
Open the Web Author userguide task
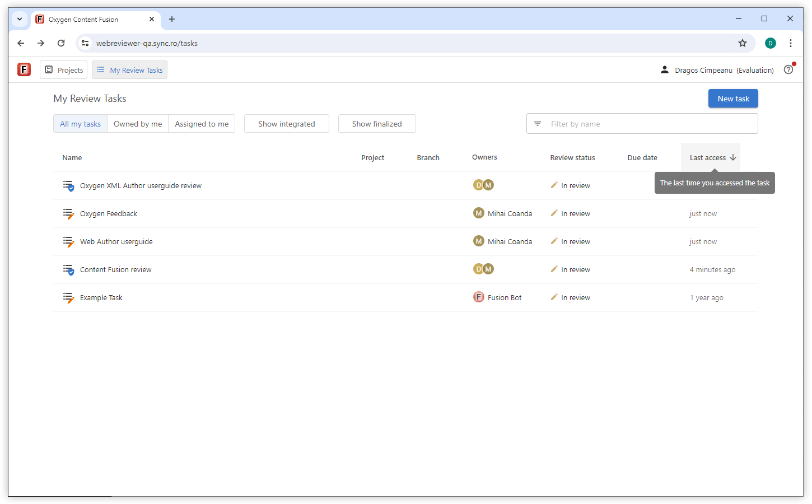(116, 242)
